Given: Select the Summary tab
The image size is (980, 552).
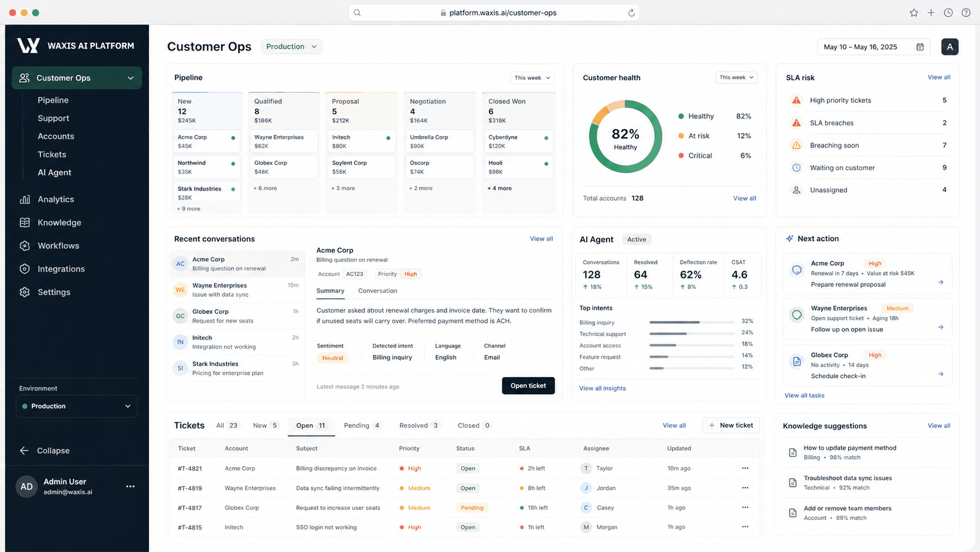Looking at the screenshot, I should point(331,291).
